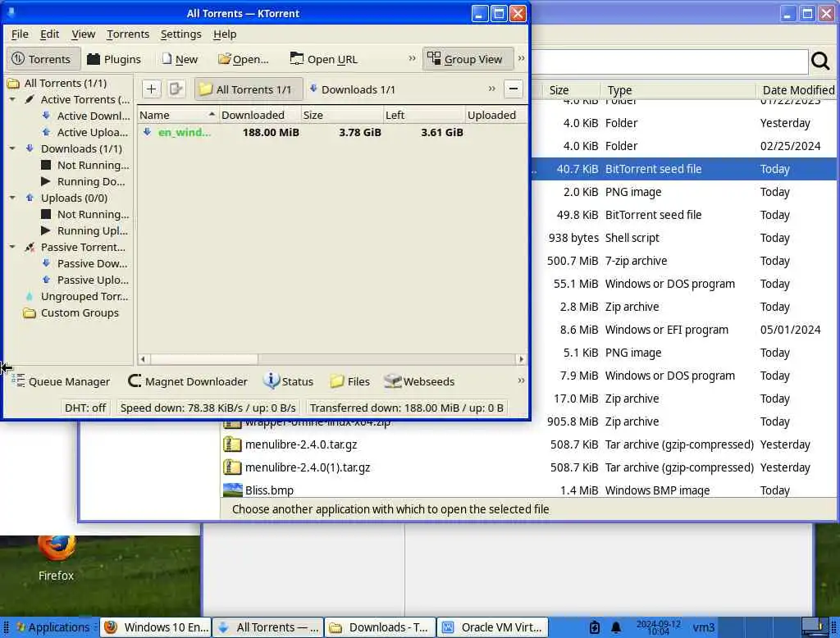Click the Open... torrent file button
The width and height of the screenshot is (840, 638).
tap(243, 59)
